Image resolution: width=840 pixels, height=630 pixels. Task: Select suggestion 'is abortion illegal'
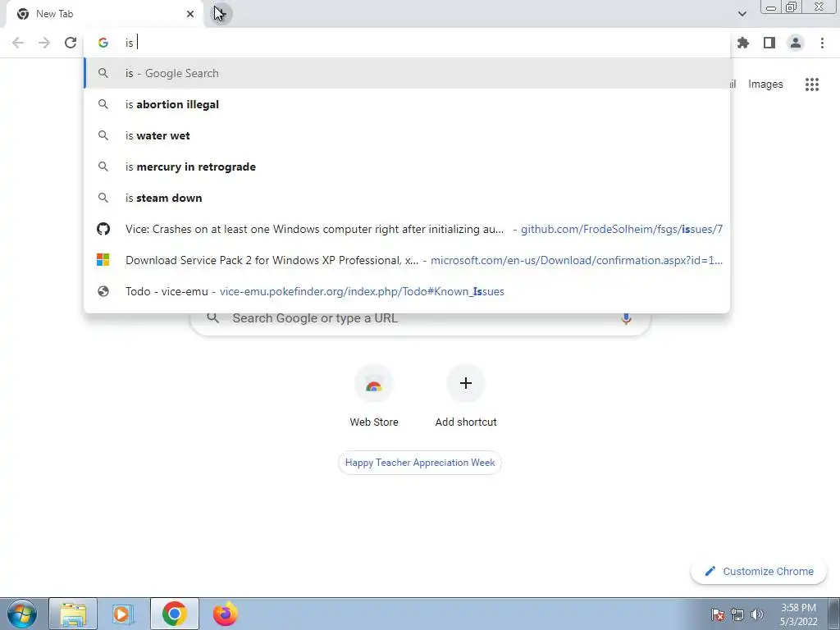pos(407,104)
